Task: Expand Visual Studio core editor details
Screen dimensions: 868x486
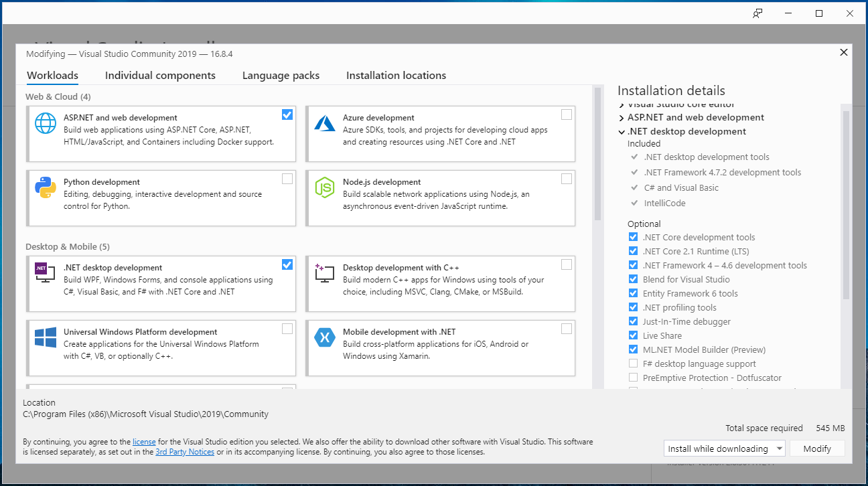Action: pos(622,105)
